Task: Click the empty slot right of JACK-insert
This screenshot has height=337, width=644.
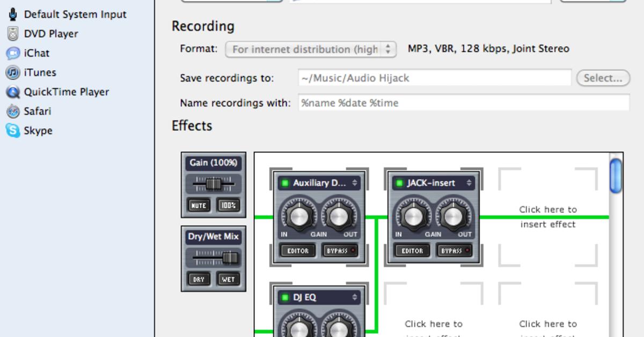Action: click(x=548, y=217)
